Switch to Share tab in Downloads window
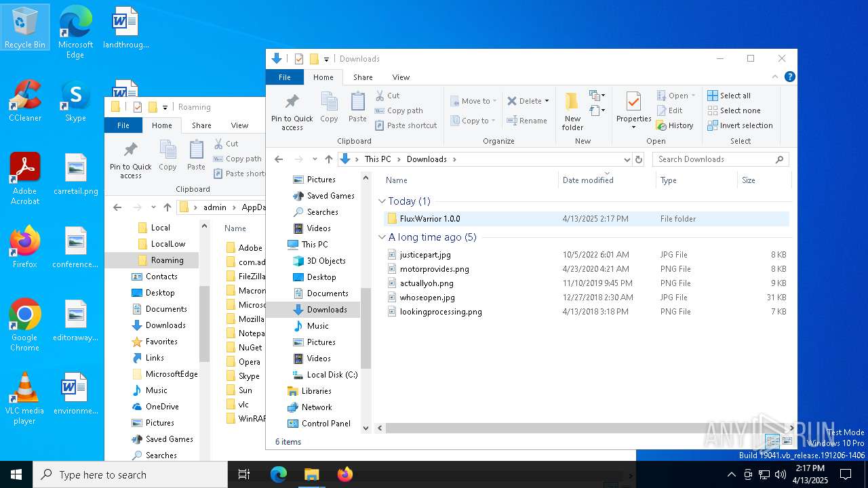The image size is (868, 488). click(x=363, y=77)
